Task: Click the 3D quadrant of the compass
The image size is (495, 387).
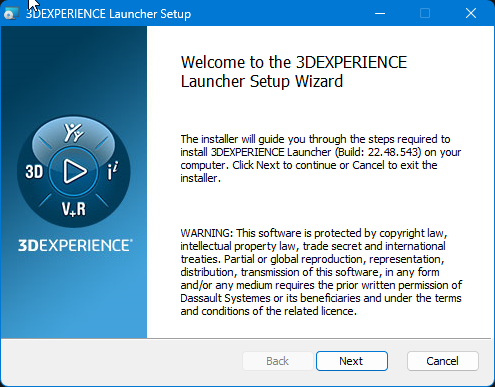Action: click(x=34, y=172)
